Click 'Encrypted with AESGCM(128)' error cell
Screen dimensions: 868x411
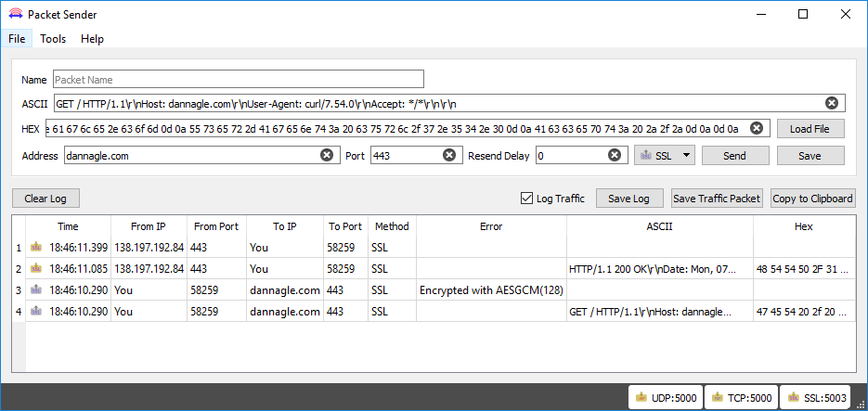[491, 289]
